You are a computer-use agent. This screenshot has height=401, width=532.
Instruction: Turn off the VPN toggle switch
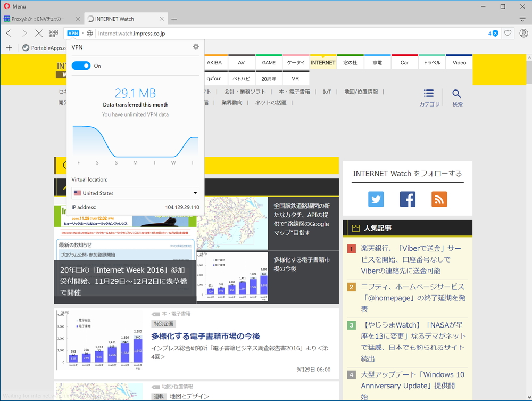tap(81, 66)
